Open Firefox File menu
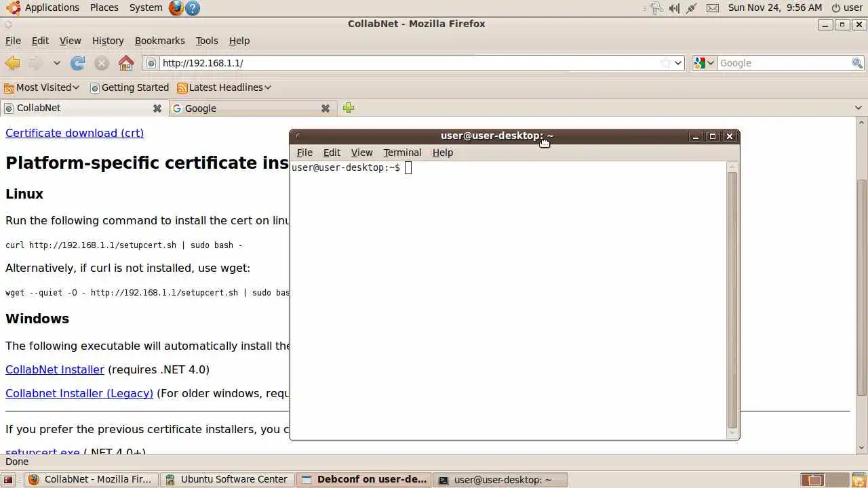This screenshot has width=868, height=488. click(x=13, y=41)
